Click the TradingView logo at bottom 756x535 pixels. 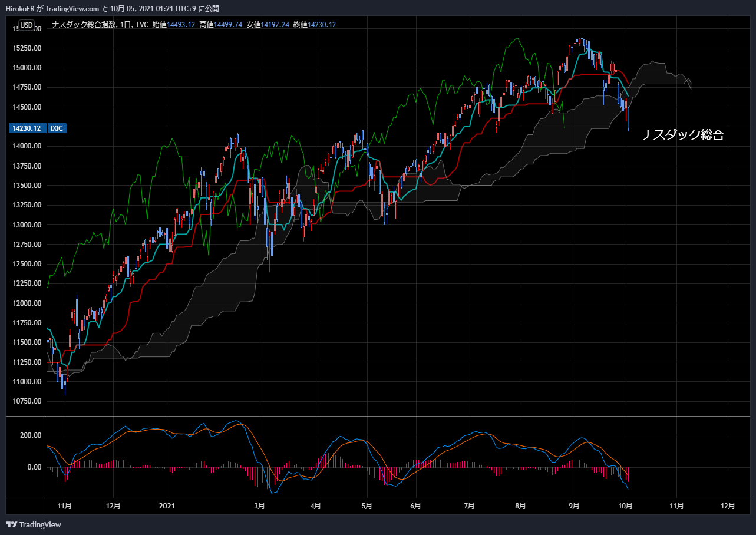point(34,524)
